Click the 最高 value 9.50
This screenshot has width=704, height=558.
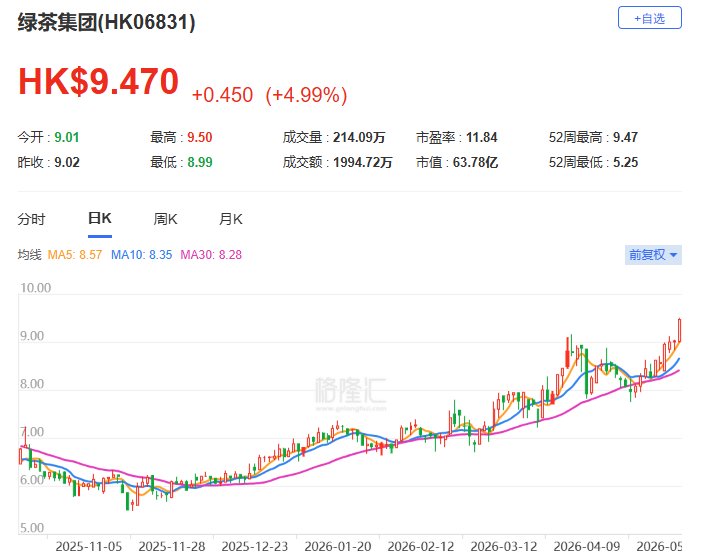(x=200, y=137)
